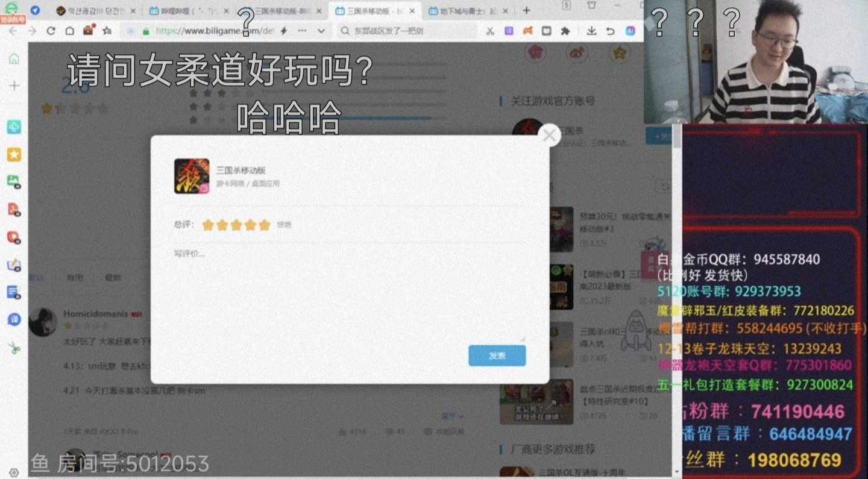Open the blue 译 translate sidebar icon
This screenshot has width=868, height=479.
pos(14,319)
